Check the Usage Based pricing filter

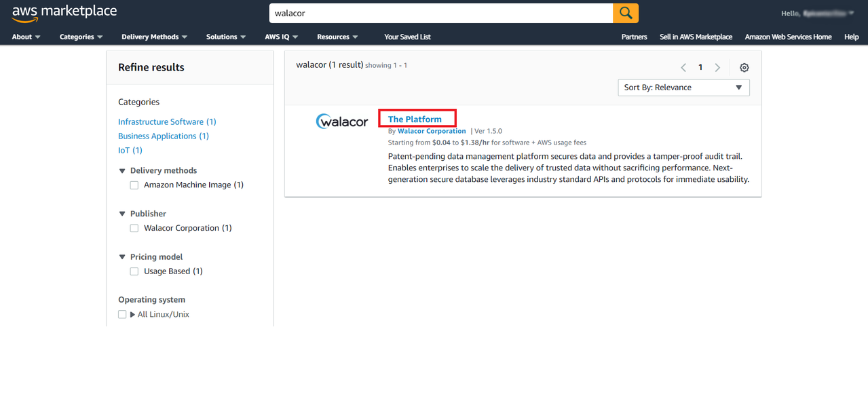point(134,271)
